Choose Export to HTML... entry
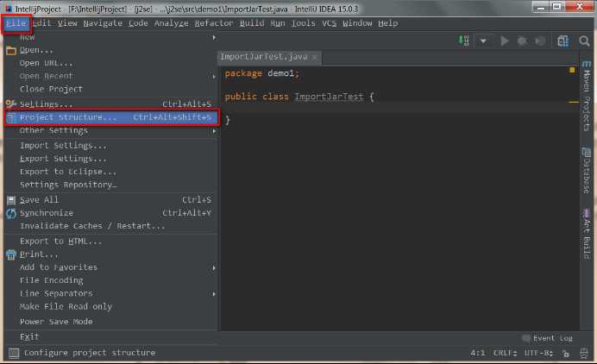Image resolution: width=597 pixels, height=364 pixels. 111,242
